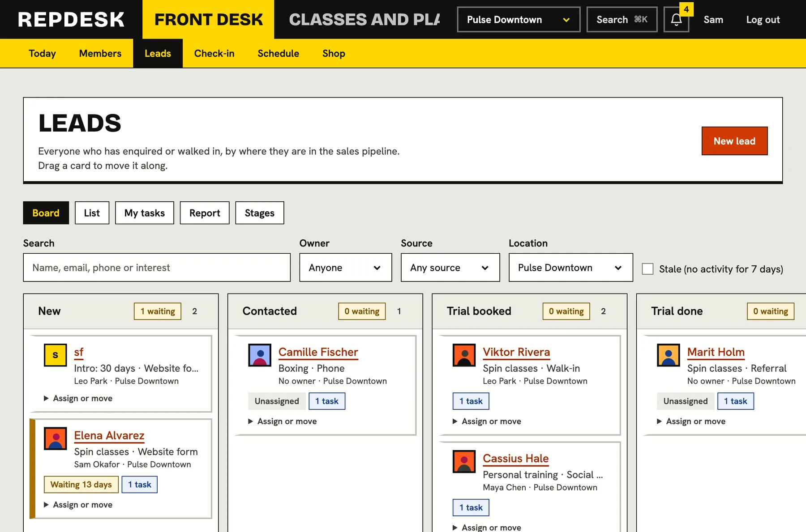Image resolution: width=806 pixels, height=532 pixels.
Task: Click the lead search input field
Action: click(x=157, y=268)
